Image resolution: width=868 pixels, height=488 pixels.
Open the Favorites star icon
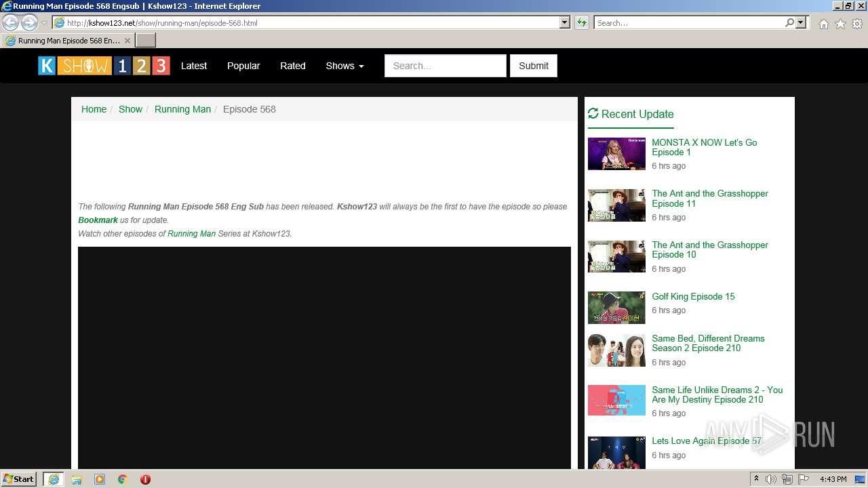point(840,23)
